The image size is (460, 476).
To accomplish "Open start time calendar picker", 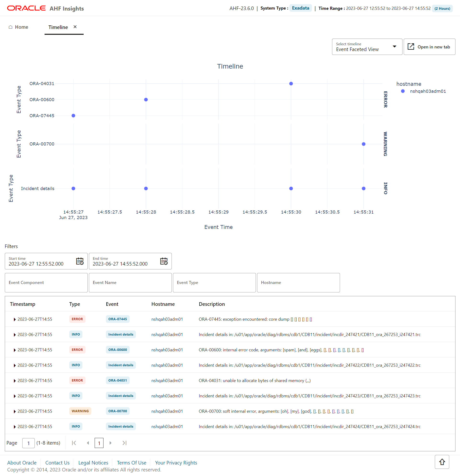I will click(80, 261).
